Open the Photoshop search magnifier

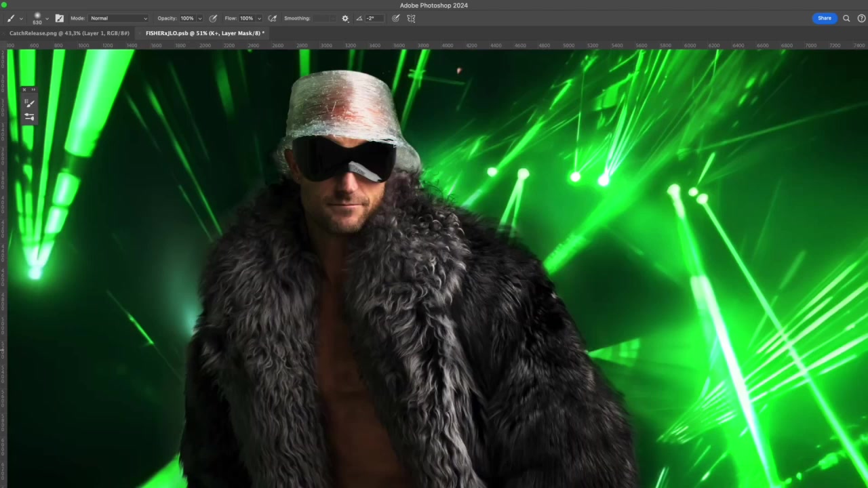pos(846,18)
